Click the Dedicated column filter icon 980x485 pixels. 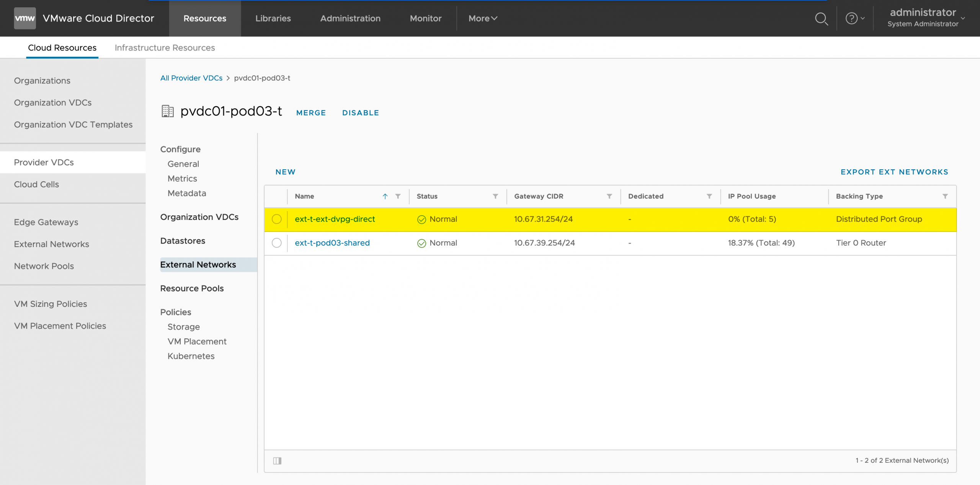709,196
